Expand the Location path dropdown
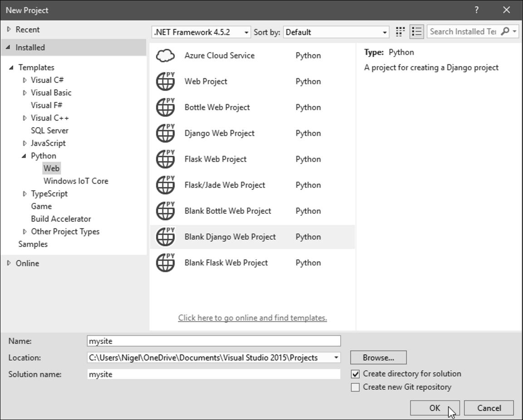The image size is (523, 420). pos(336,357)
